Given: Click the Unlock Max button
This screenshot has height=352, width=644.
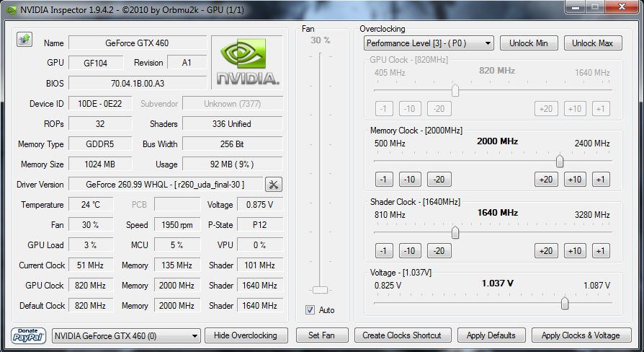Looking at the screenshot, I should click(x=593, y=43).
